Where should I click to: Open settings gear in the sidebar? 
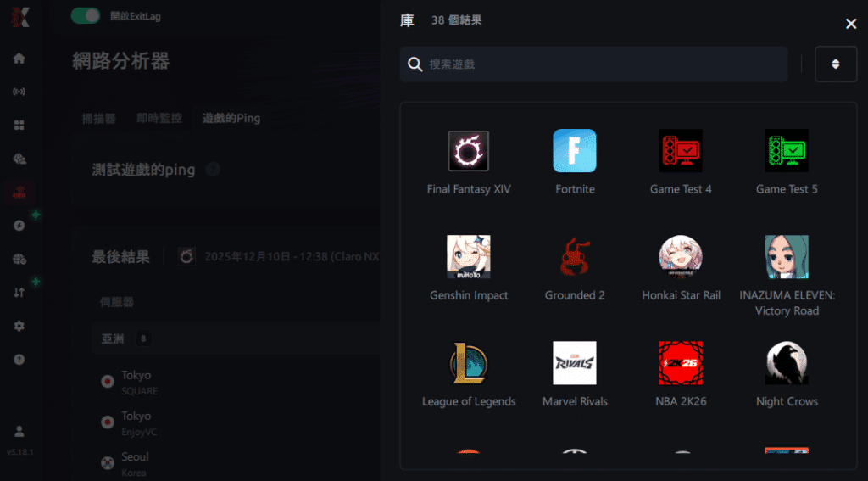click(19, 326)
